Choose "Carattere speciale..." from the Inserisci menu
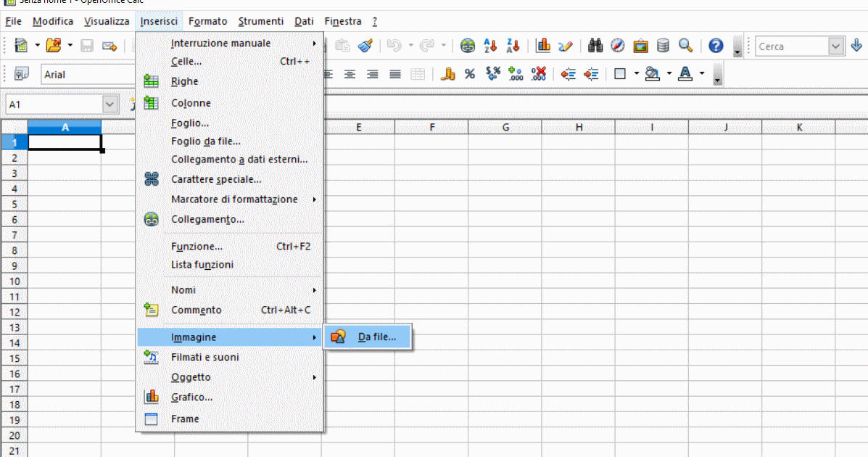 (216, 179)
